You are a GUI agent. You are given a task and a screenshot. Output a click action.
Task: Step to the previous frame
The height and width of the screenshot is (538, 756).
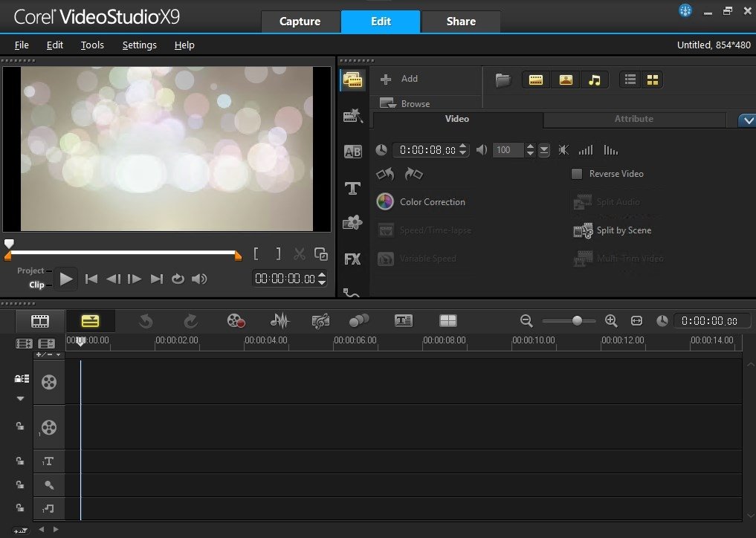[113, 279]
